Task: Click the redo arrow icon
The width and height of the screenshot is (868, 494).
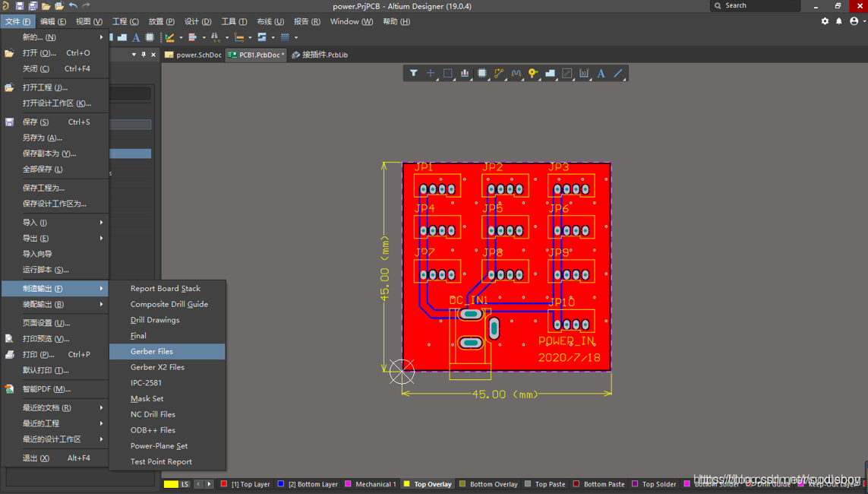Action: (x=86, y=5)
